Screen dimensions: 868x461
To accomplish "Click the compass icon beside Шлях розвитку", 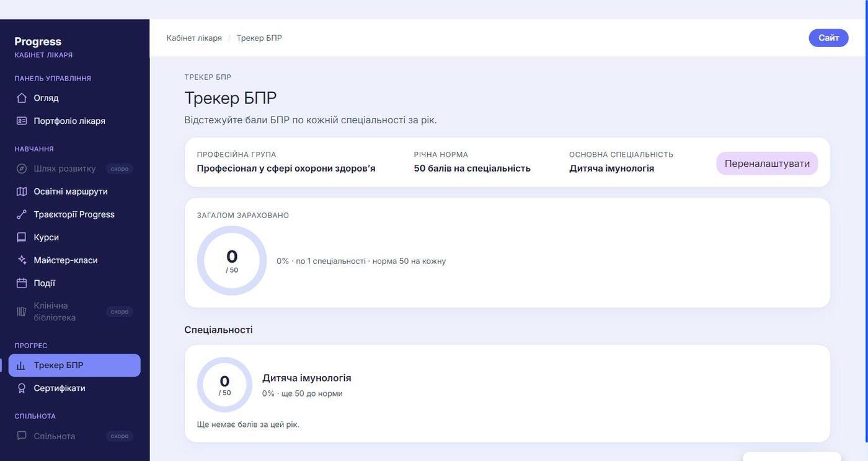I will (22, 169).
